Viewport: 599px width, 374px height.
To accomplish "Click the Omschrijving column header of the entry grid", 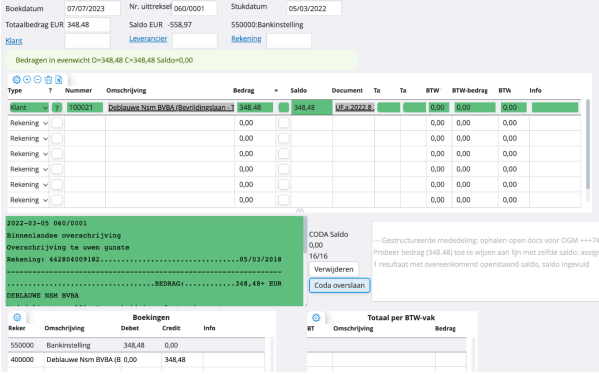I will pyautogui.click(x=126, y=91).
